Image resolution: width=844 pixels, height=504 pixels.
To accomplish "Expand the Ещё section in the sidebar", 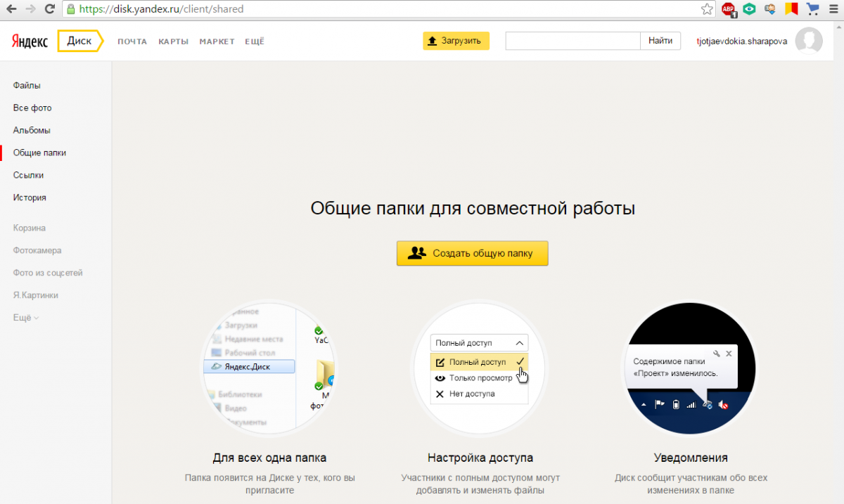I will (x=26, y=318).
